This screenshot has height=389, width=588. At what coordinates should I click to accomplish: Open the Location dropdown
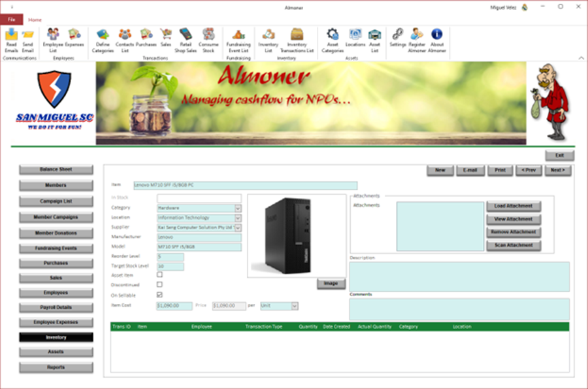pyautogui.click(x=238, y=218)
